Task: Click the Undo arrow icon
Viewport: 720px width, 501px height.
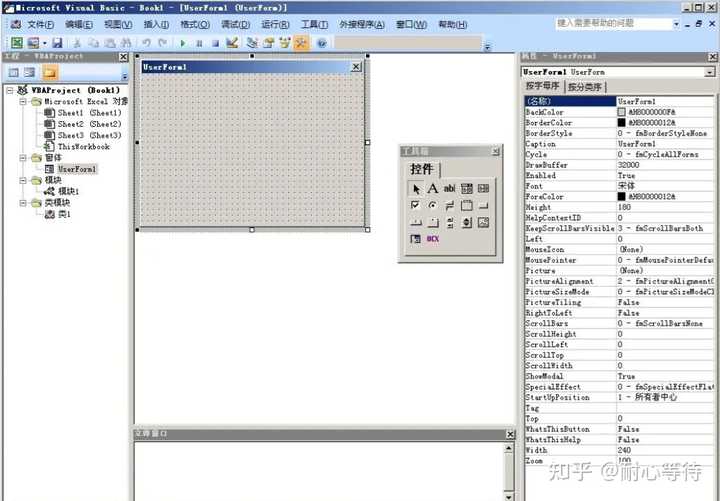Action: tap(146, 43)
